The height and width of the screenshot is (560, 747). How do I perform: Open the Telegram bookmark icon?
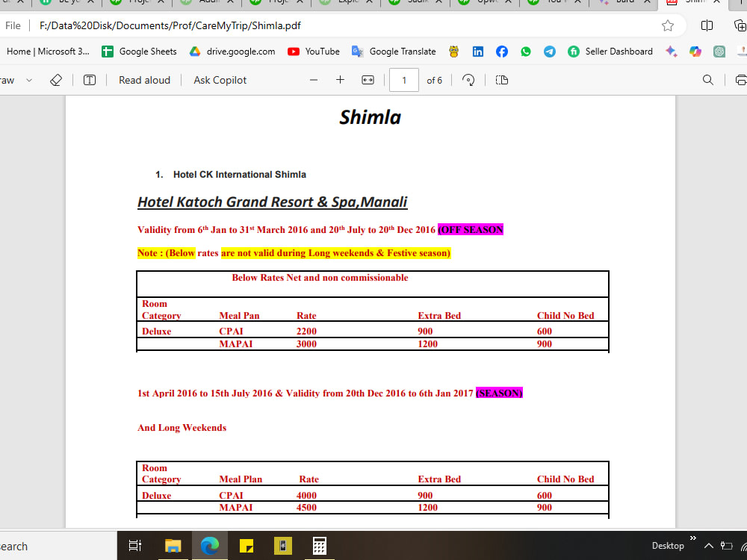(x=549, y=52)
